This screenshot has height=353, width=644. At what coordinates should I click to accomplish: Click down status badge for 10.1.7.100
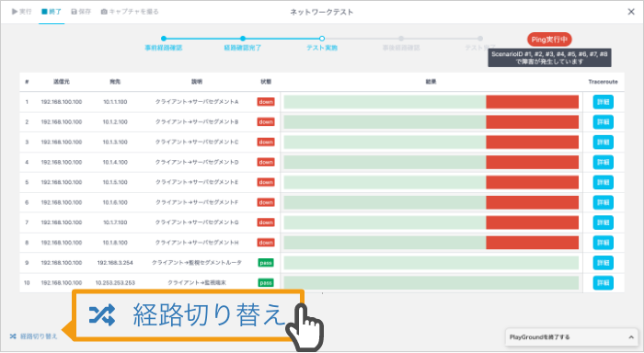[x=266, y=222]
